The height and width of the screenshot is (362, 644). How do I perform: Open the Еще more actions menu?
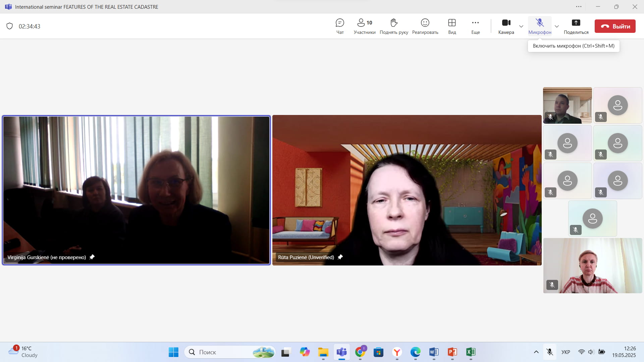coord(475,26)
